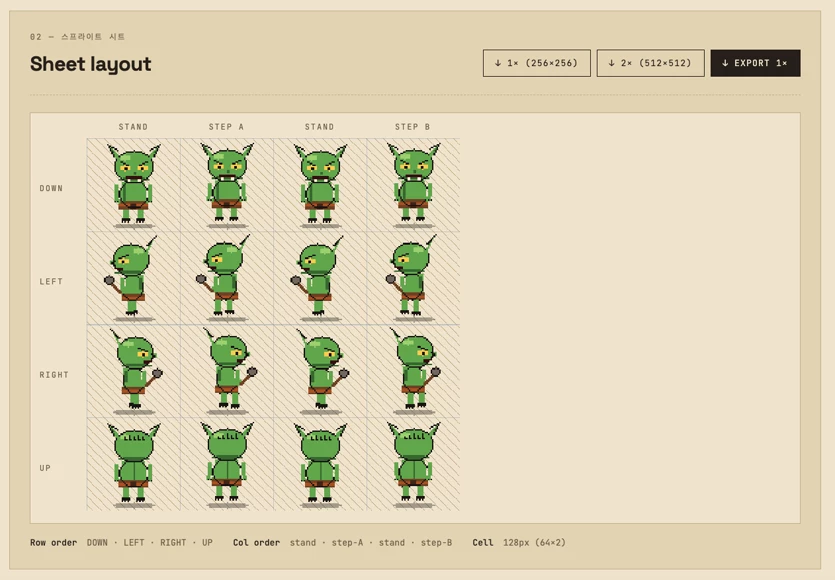Click the RIGHT row label
Screen dimensions: 835x580
54,375
